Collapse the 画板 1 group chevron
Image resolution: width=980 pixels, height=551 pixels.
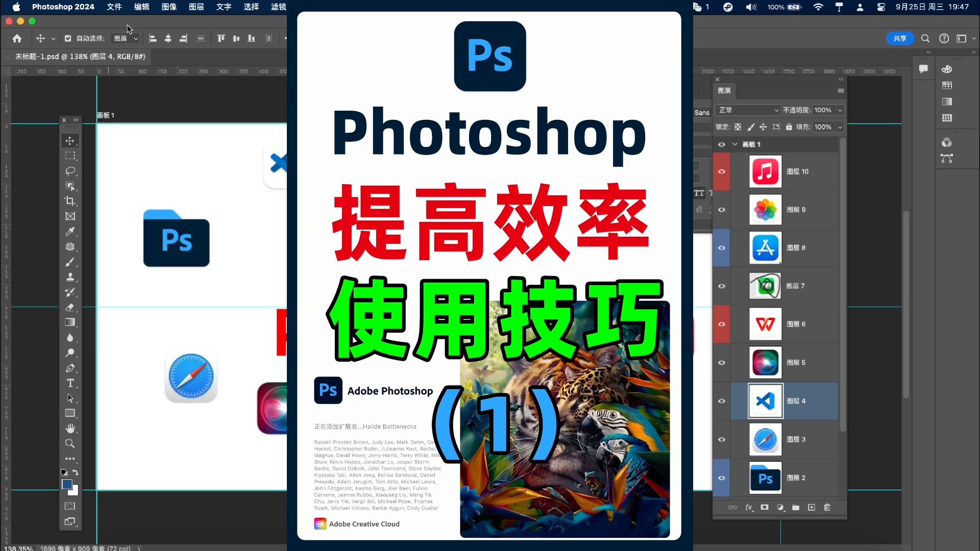click(x=735, y=144)
